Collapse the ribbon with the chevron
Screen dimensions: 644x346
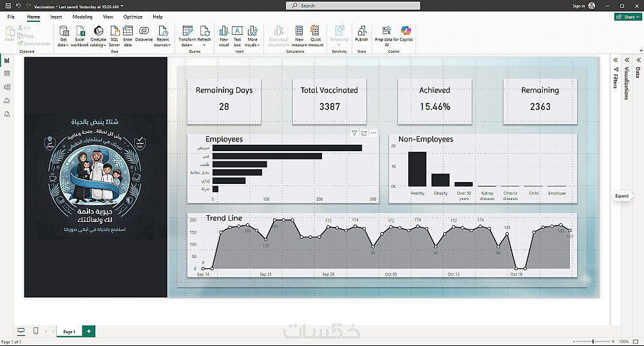[x=641, y=51]
